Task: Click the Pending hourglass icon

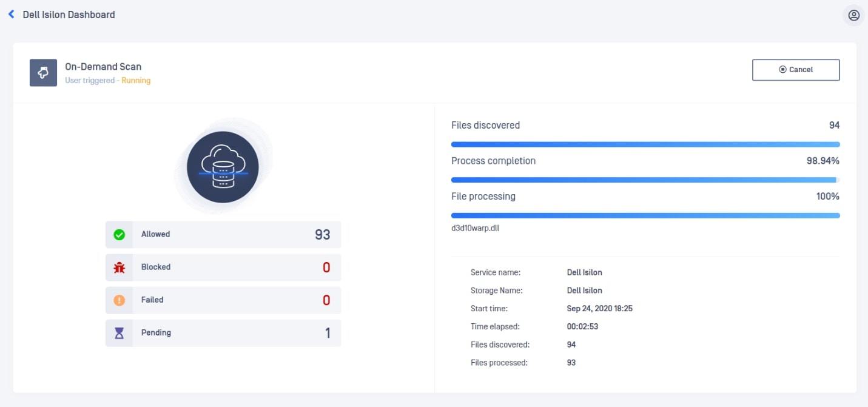Action: 119,333
